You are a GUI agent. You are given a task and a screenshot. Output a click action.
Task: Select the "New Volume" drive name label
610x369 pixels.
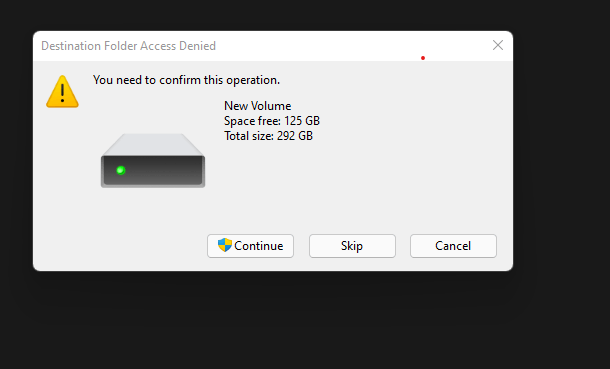pos(258,106)
